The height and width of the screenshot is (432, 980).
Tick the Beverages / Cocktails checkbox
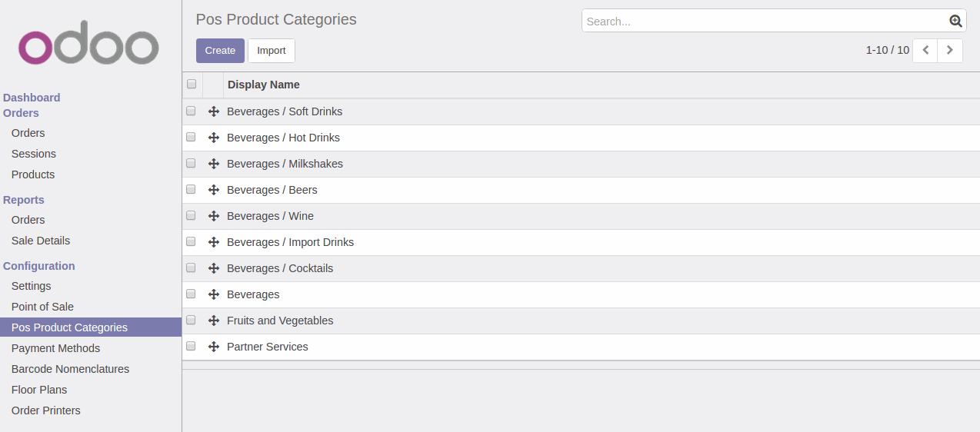(x=191, y=268)
